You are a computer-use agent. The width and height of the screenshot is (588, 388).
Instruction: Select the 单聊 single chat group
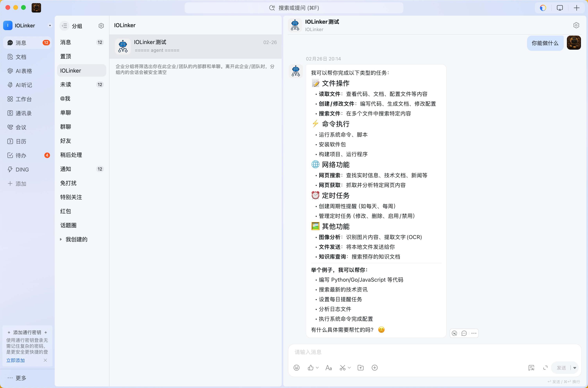(82, 113)
